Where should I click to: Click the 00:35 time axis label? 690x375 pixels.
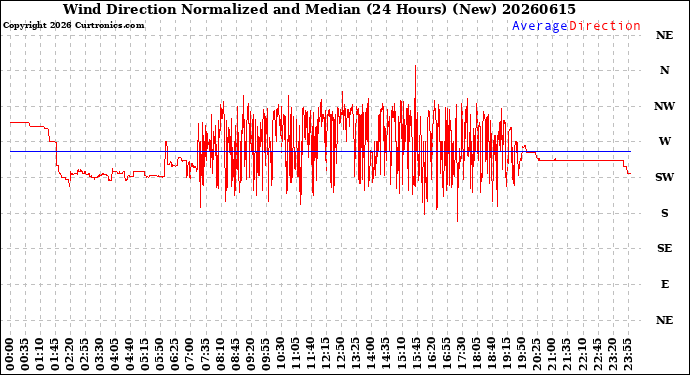point(25,355)
